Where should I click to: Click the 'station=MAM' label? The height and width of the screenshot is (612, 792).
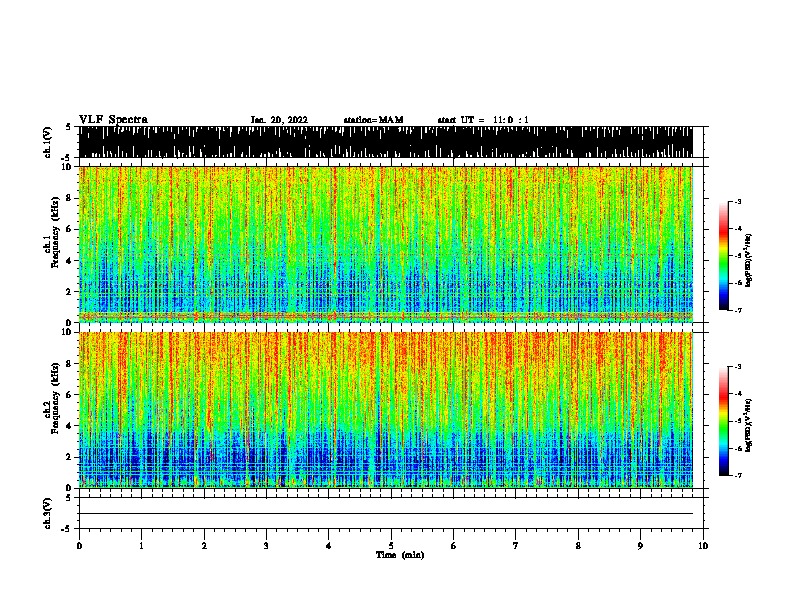point(373,120)
